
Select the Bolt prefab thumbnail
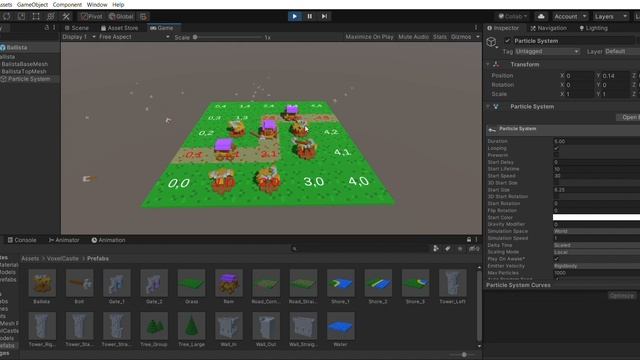80,282
